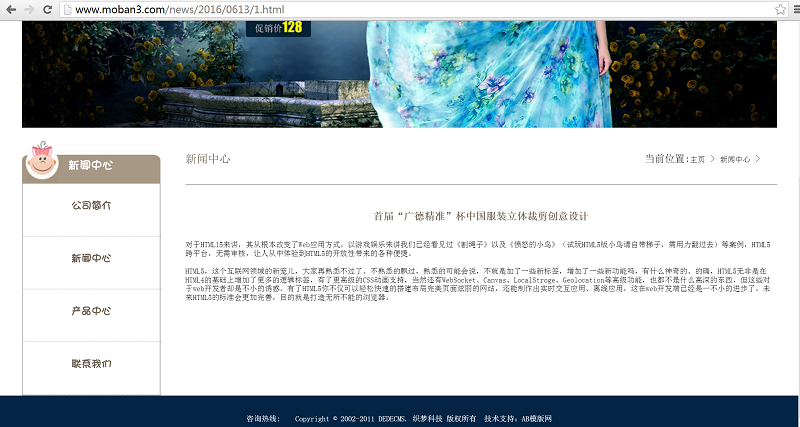The image size is (800, 427).
Task: Click the blue floral dress banner image
Action: (399, 74)
